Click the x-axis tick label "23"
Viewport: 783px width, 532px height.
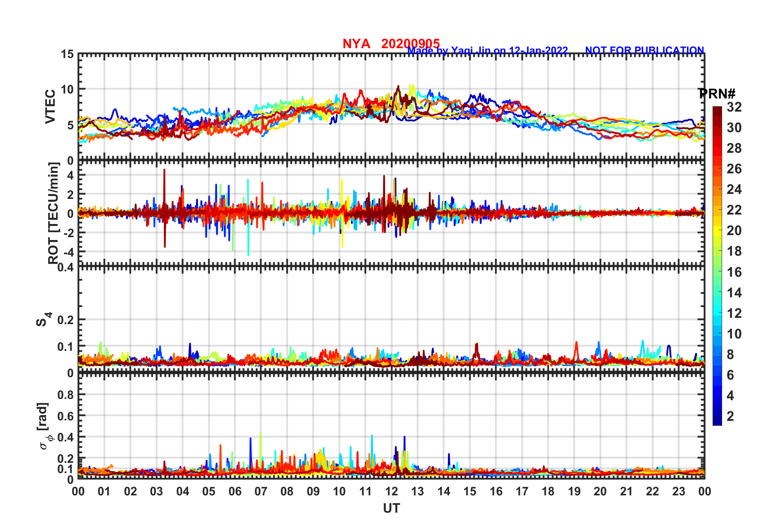[678, 491]
